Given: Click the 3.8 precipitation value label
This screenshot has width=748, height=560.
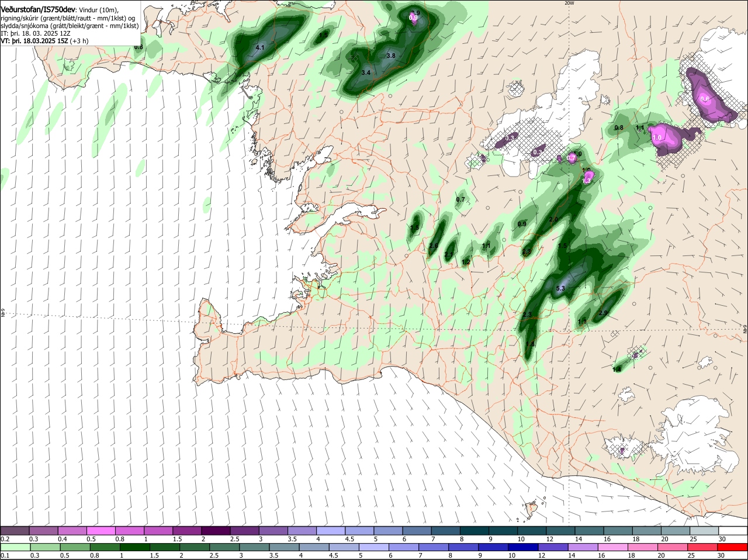Looking at the screenshot, I should (392, 56).
